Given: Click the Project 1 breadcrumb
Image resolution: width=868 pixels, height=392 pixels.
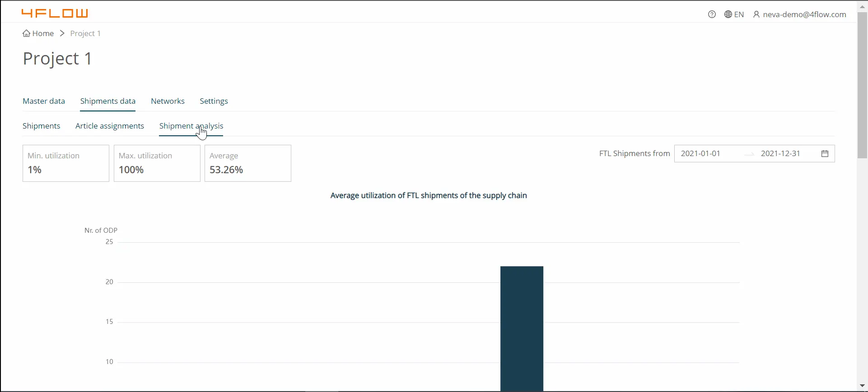Looking at the screenshot, I should click(85, 33).
